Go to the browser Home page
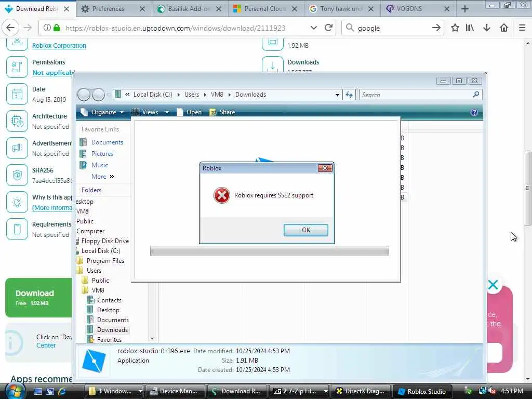Image resolution: width=532 pixels, height=399 pixels. point(504,28)
